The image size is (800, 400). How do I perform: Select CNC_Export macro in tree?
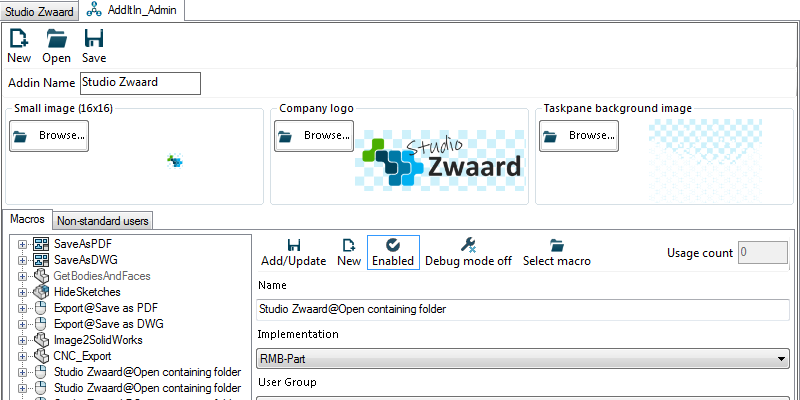pos(82,356)
